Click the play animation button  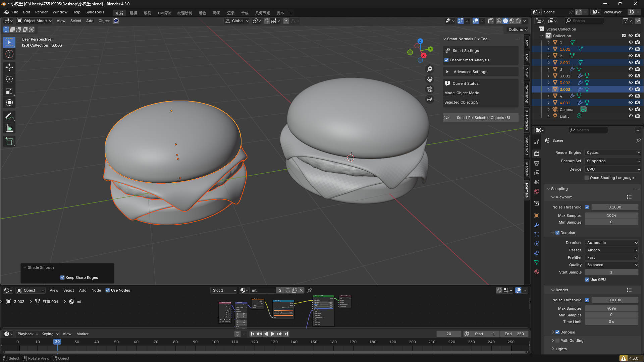click(272, 334)
